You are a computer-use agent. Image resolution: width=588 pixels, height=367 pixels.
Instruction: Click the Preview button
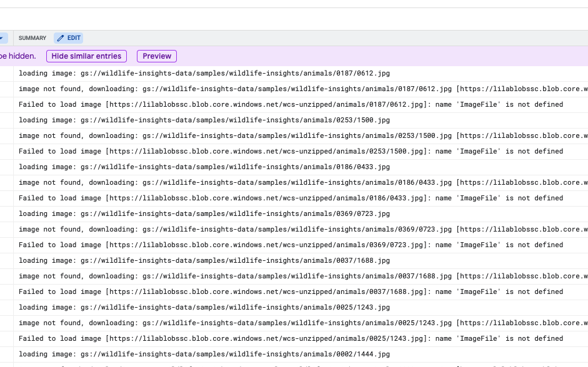[156, 56]
